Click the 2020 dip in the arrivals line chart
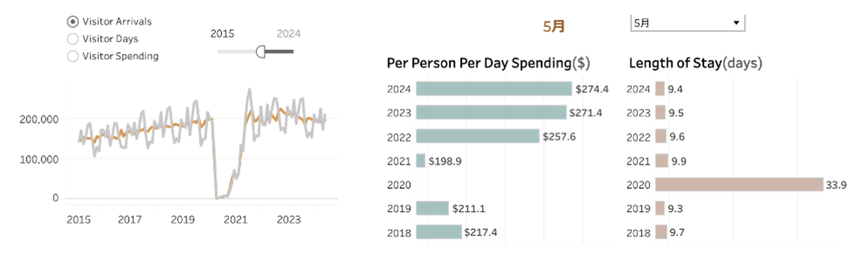 tap(219, 197)
